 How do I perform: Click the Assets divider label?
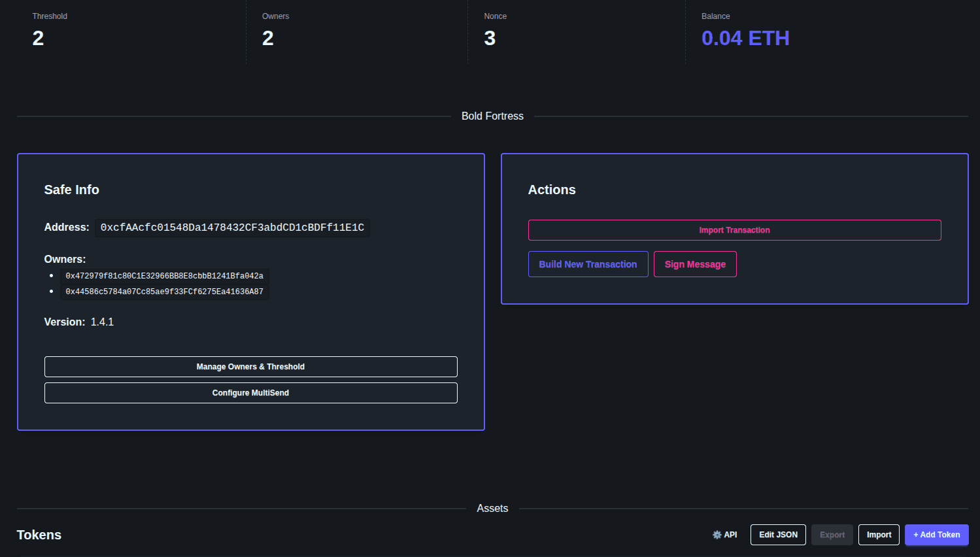tap(492, 508)
